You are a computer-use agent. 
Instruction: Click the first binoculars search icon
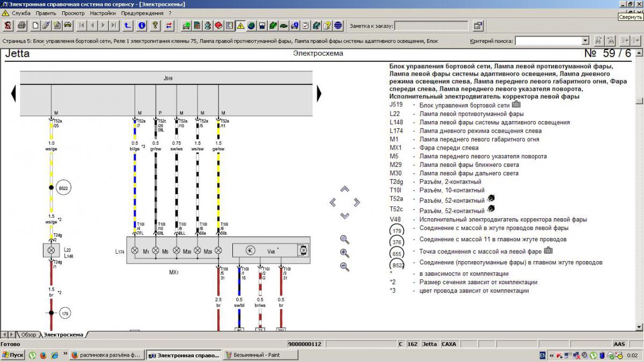click(598, 41)
